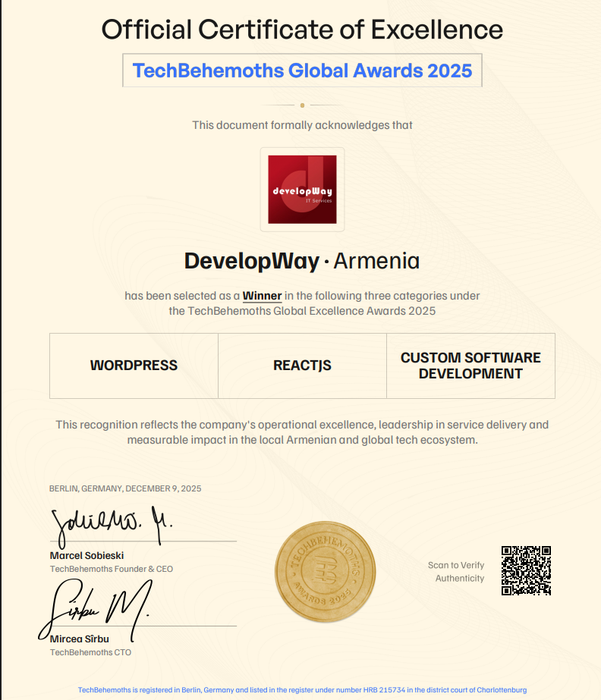Select the WORDPRESS category cell
The image size is (601, 700).
(134, 366)
